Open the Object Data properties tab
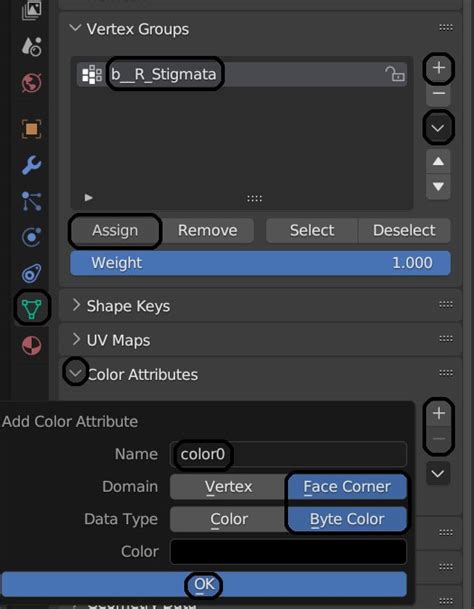Image resolution: width=474 pixels, height=609 pixels. pyautogui.click(x=31, y=308)
